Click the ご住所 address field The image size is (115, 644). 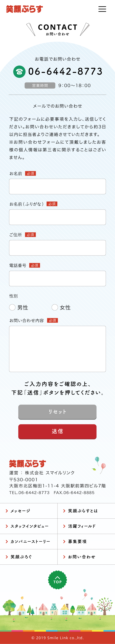tap(57, 248)
